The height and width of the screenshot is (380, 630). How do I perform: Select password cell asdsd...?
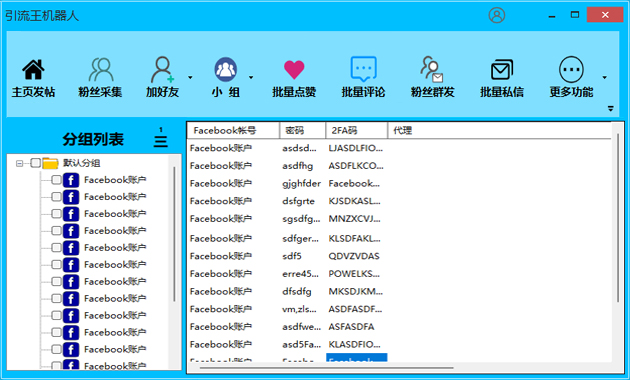299,148
